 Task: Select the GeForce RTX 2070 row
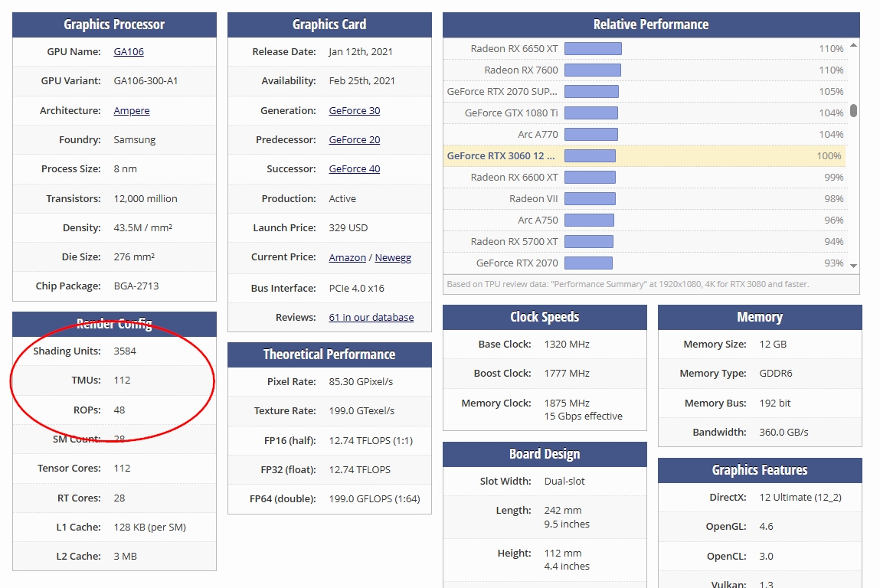645,263
